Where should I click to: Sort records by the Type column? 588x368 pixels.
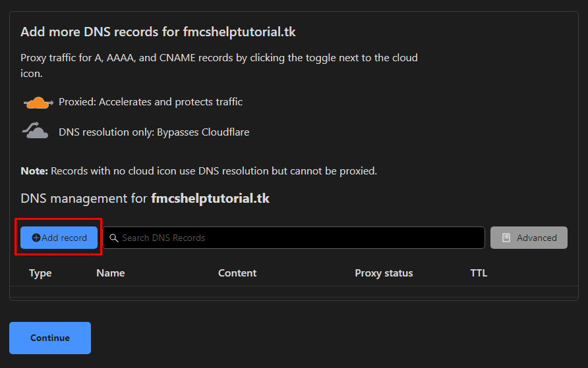coord(40,273)
